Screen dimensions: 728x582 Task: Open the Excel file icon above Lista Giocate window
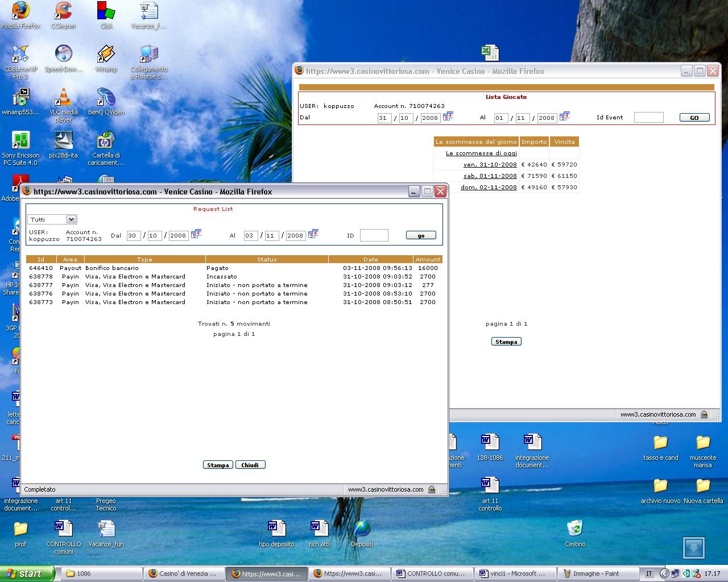pyautogui.click(x=490, y=53)
